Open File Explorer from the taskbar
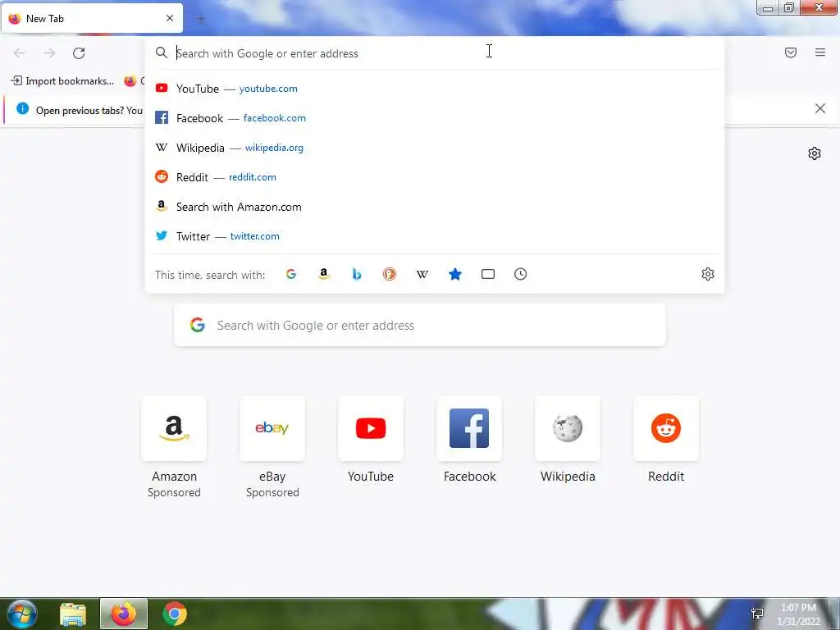840x630 pixels. (73, 614)
